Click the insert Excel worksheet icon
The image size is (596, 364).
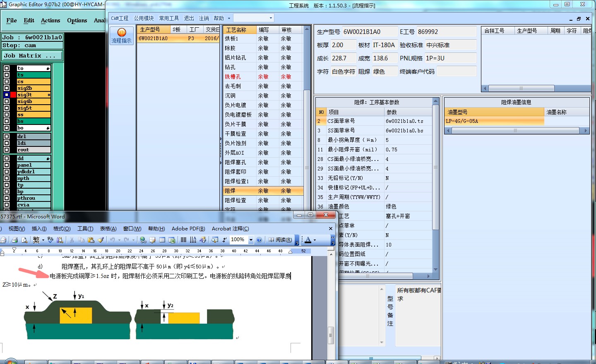coord(172,240)
